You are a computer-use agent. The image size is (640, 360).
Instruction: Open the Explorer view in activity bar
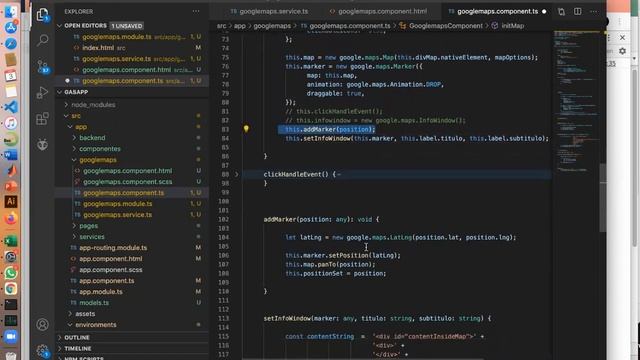point(42,15)
